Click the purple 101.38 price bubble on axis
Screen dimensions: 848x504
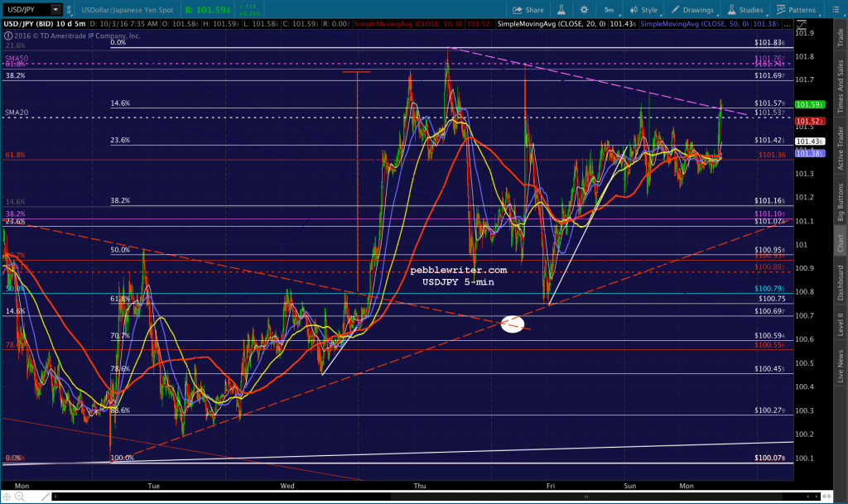pyautogui.click(x=810, y=153)
